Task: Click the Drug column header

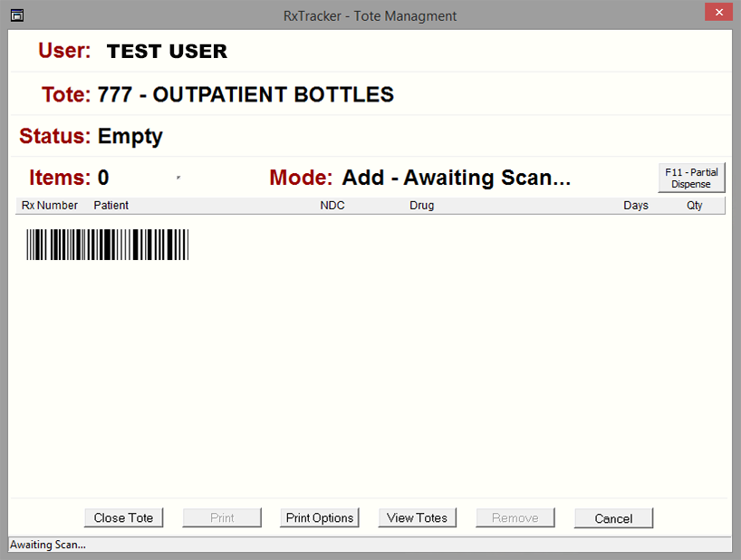Action: [422, 206]
